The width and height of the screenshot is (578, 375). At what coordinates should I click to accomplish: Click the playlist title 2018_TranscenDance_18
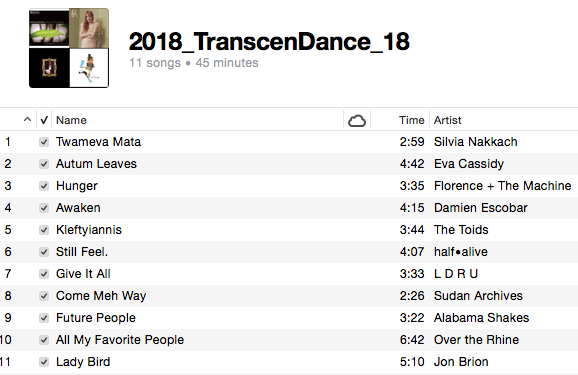point(269,41)
